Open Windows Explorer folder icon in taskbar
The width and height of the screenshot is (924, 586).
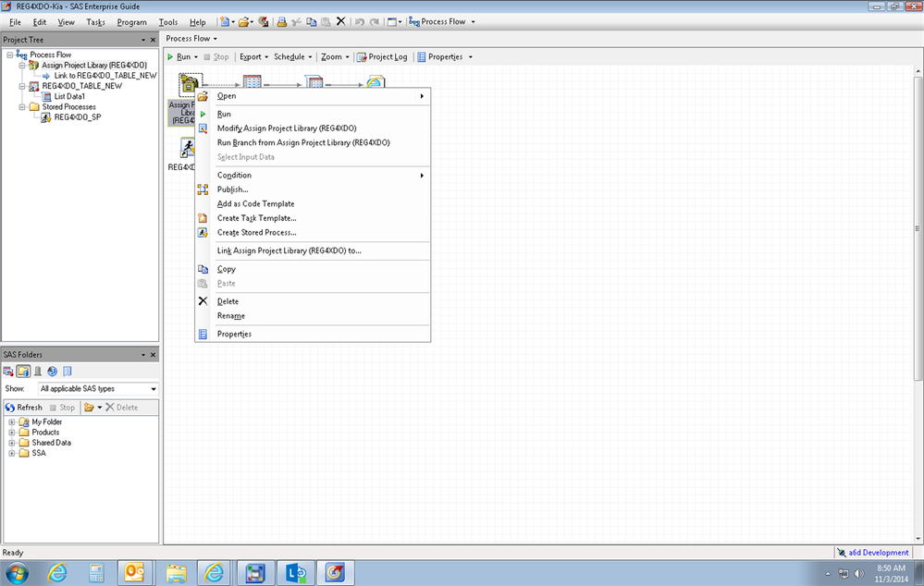(x=176, y=572)
